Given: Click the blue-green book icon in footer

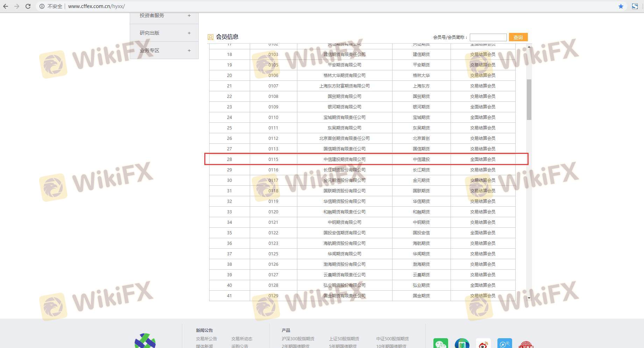Looking at the screenshot, I should pyautogui.click(x=462, y=344).
